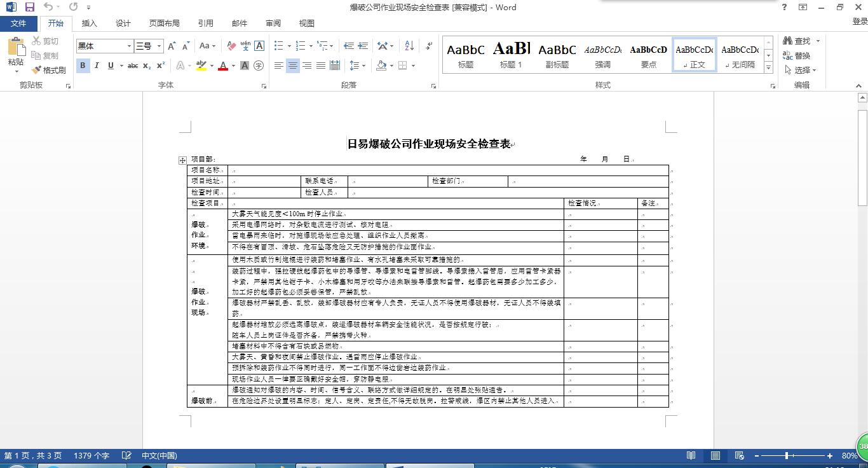The width and height of the screenshot is (868, 468).
Task: Toggle Bold formatting
Action: (x=83, y=65)
